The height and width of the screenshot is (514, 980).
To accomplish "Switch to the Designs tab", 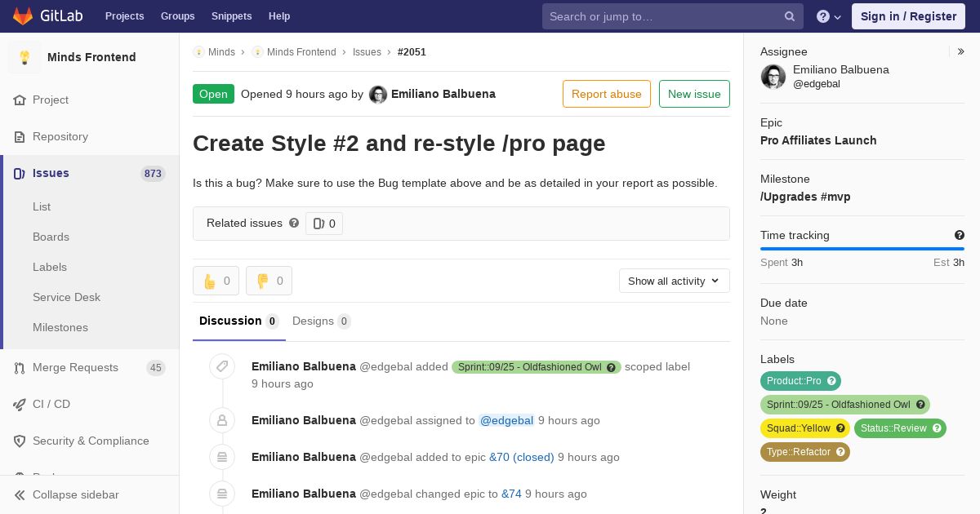I will click(x=322, y=321).
